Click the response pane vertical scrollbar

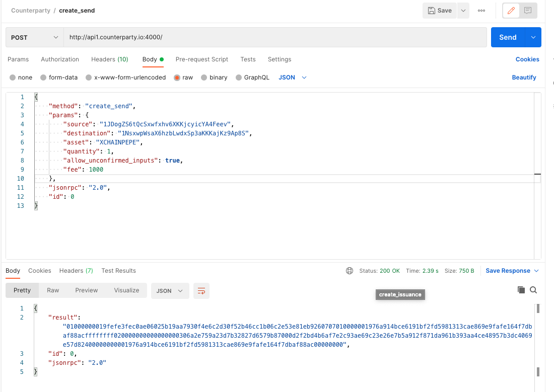[x=538, y=341]
